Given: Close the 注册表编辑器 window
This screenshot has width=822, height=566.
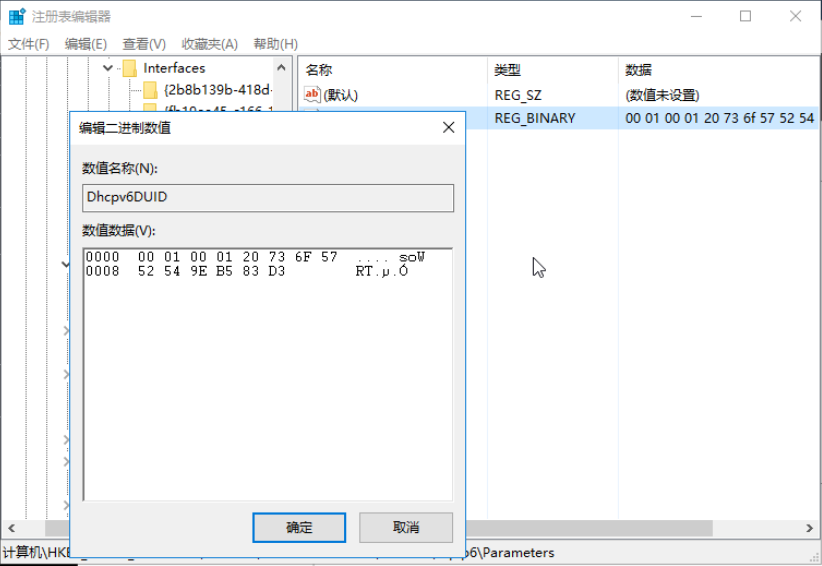Looking at the screenshot, I should point(795,16).
